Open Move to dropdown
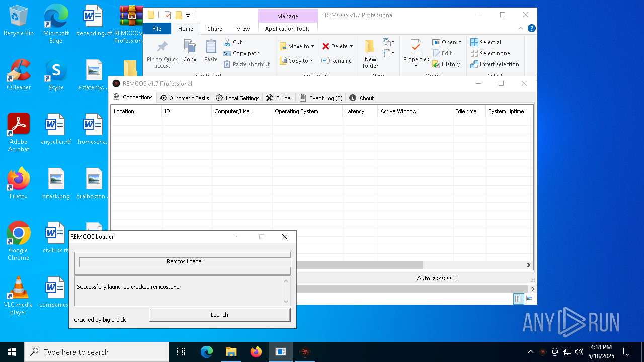Viewport: 644px width, 362px height. [x=297, y=46]
